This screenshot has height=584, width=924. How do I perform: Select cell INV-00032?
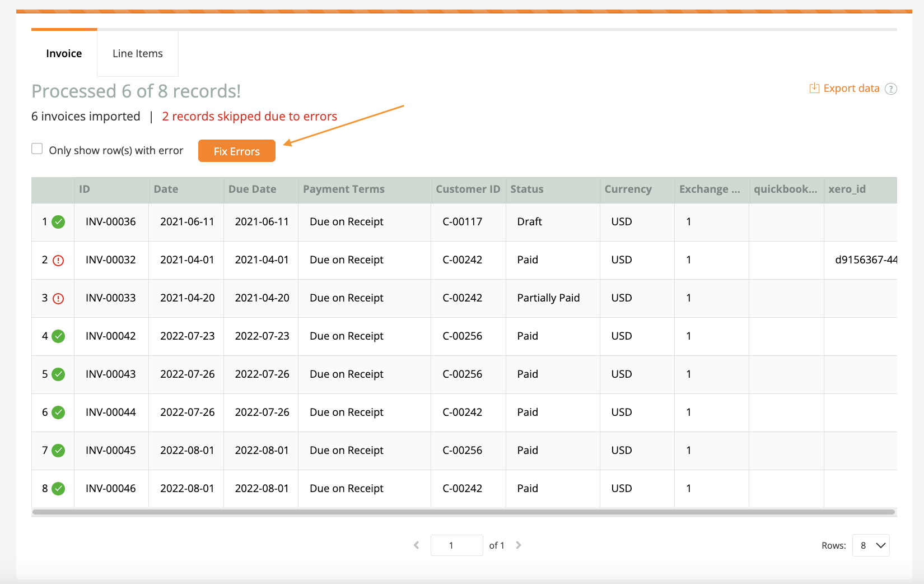111,260
